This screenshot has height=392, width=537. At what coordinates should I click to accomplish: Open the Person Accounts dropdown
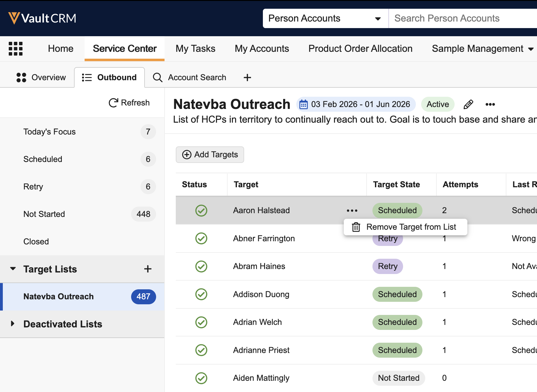[x=325, y=18]
